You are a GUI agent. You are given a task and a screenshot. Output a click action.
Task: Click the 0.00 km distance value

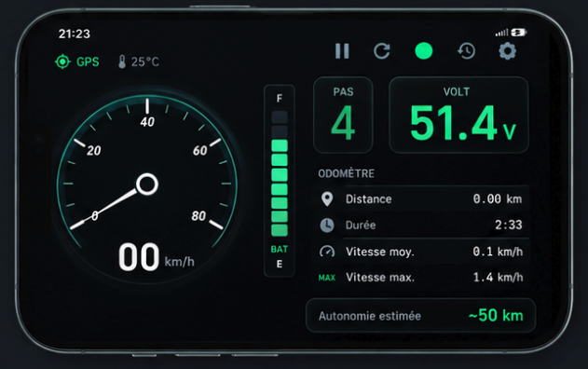pos(498,198)
